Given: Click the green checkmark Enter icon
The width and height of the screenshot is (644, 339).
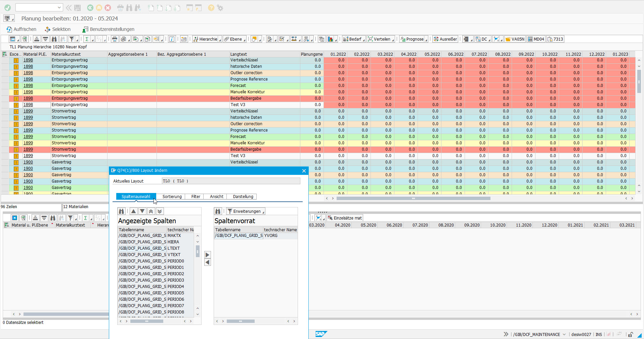Looking at the screenshot, I should [x=7, y=7].
